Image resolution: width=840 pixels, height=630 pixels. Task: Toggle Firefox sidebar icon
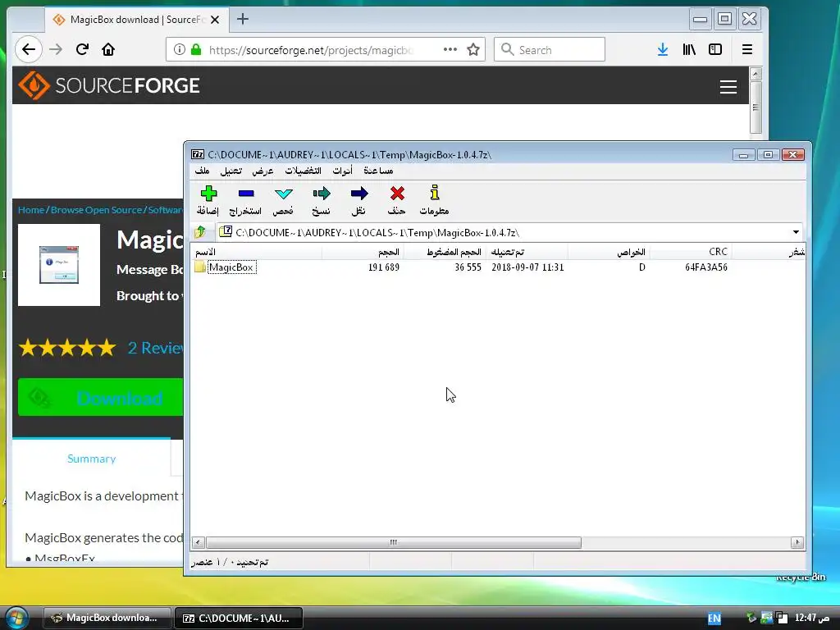pyautogui.click(x=715, y=50)
